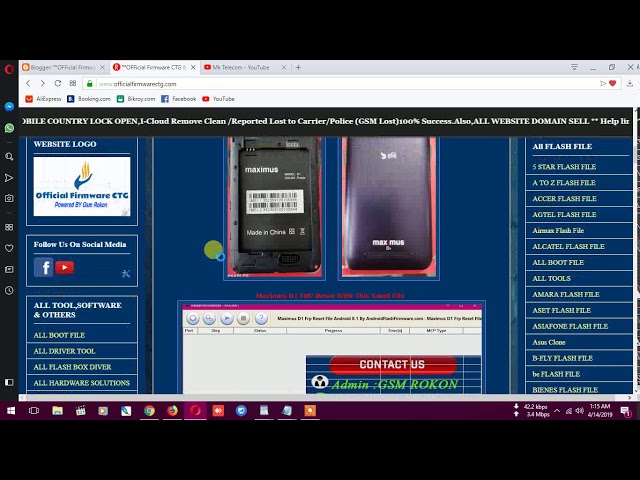Click the Opera sidebar search icon

[x=9, y=157]
